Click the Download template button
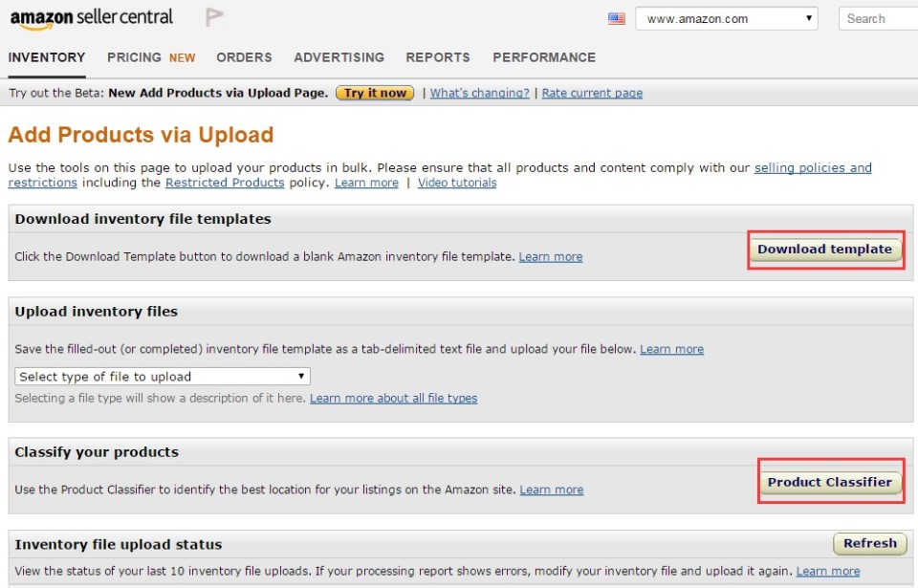 [x=824, y=250]
